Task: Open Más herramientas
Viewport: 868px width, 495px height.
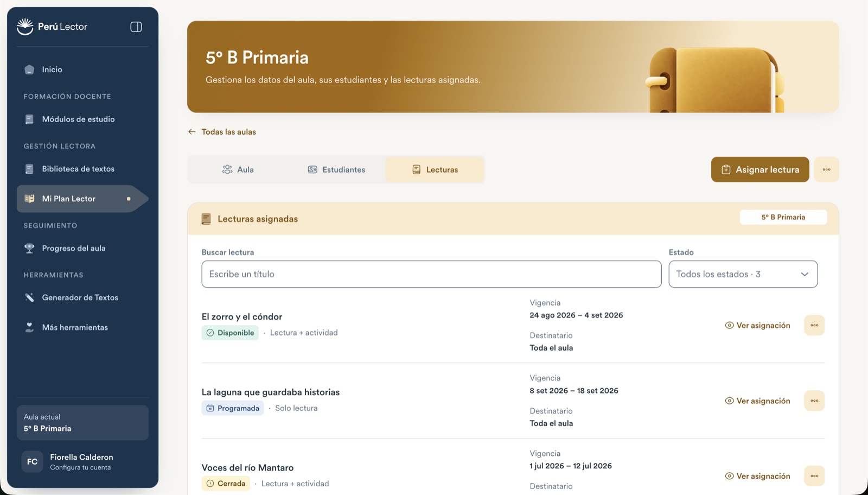Action: click(x=82, y=327)
